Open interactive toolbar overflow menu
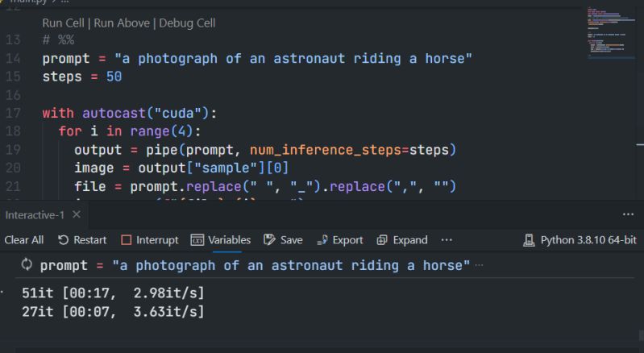 [x=447, y=240]
